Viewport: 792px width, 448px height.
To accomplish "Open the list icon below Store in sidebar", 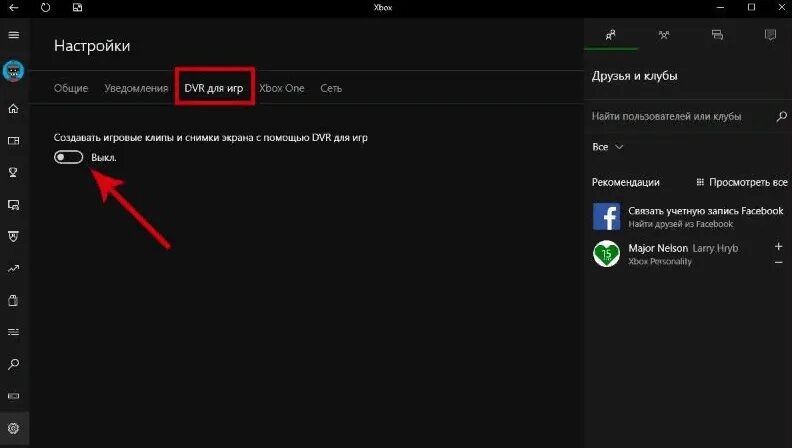I will (x=14, y=332).
